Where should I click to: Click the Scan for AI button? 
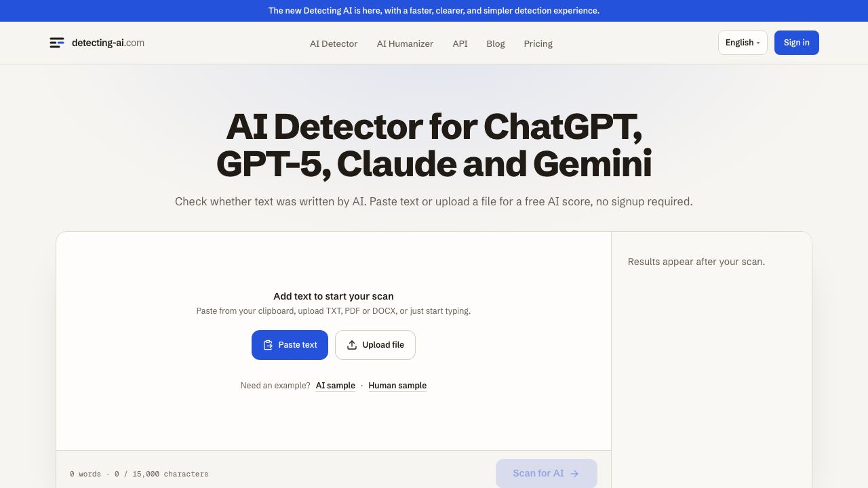[547, 474]
